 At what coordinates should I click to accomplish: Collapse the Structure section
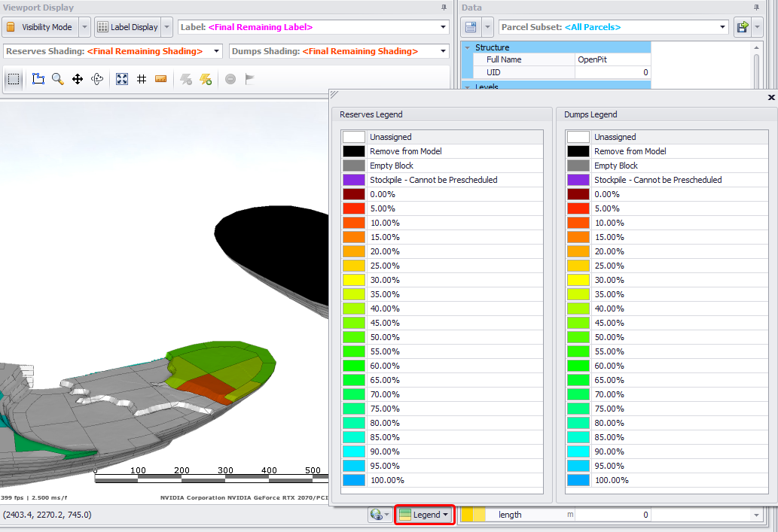click(468, 47)
